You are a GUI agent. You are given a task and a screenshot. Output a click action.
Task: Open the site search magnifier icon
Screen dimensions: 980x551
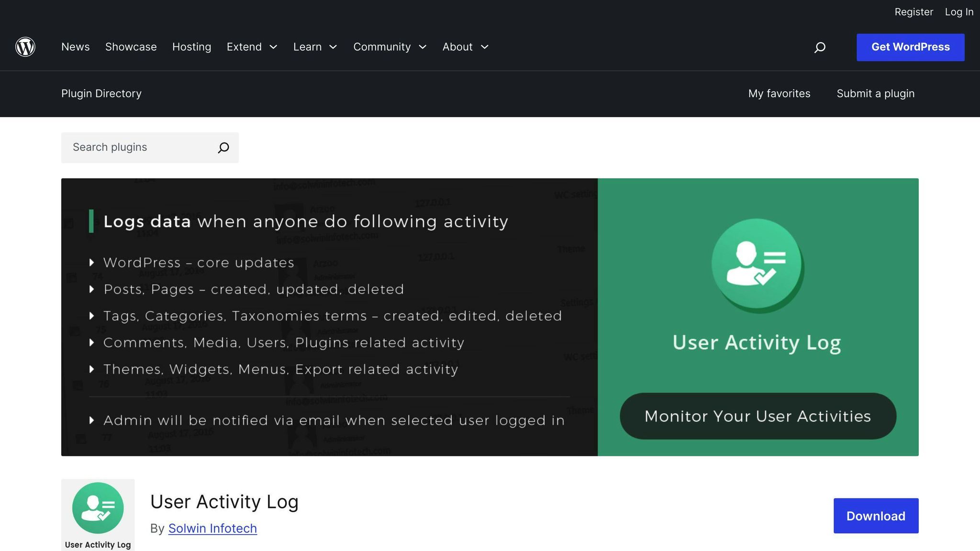coord(820,47)
